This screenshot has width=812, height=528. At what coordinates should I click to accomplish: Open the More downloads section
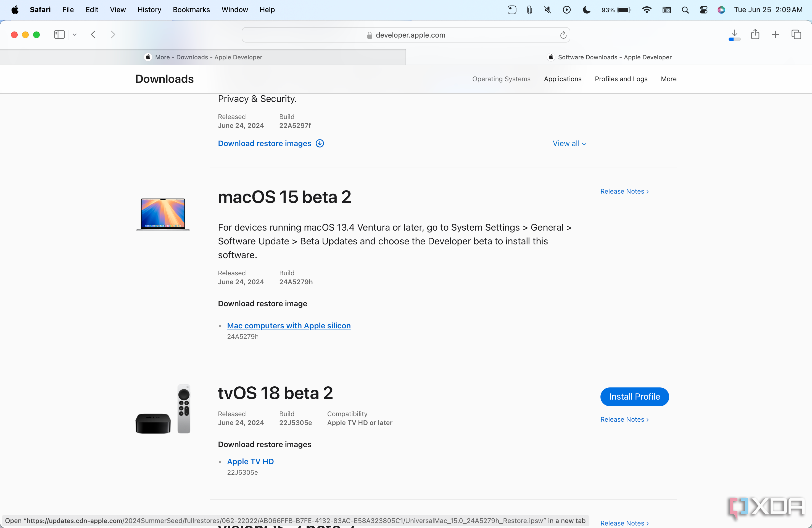(x=668, y=79)
